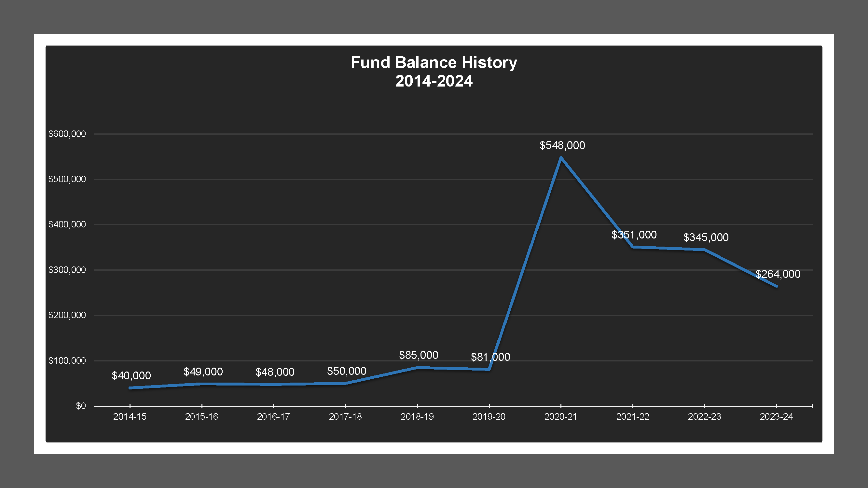This screenshot has width=868, height=488.
Task: Select the $48,000 data label
Action: click(275, 372)
